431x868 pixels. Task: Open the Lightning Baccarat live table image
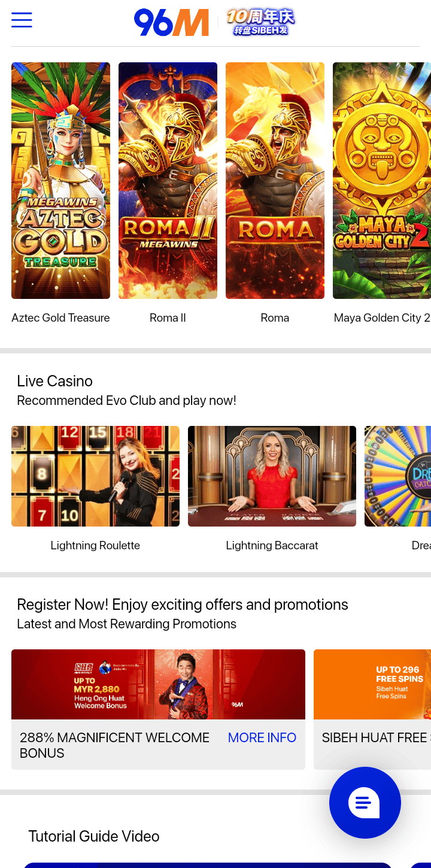click(272, 476)
